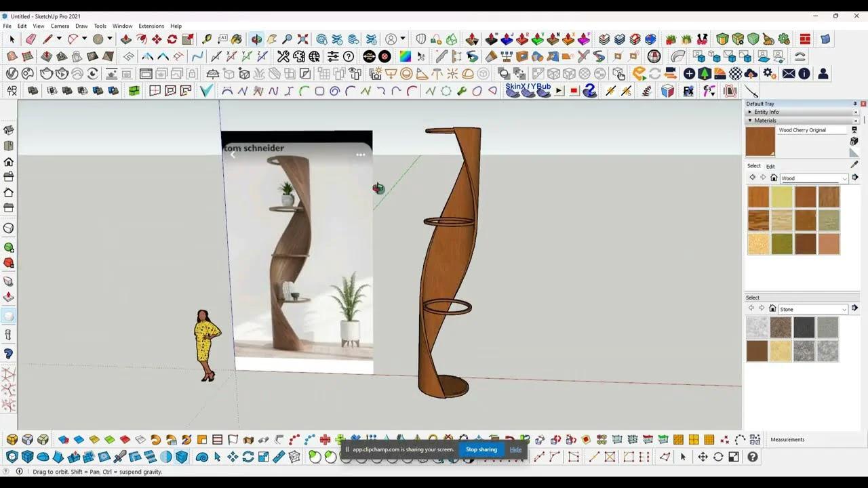Open the Extensions menu
Image resolution: width=868 pixels, height=488 pixels.
coord(151,26)
